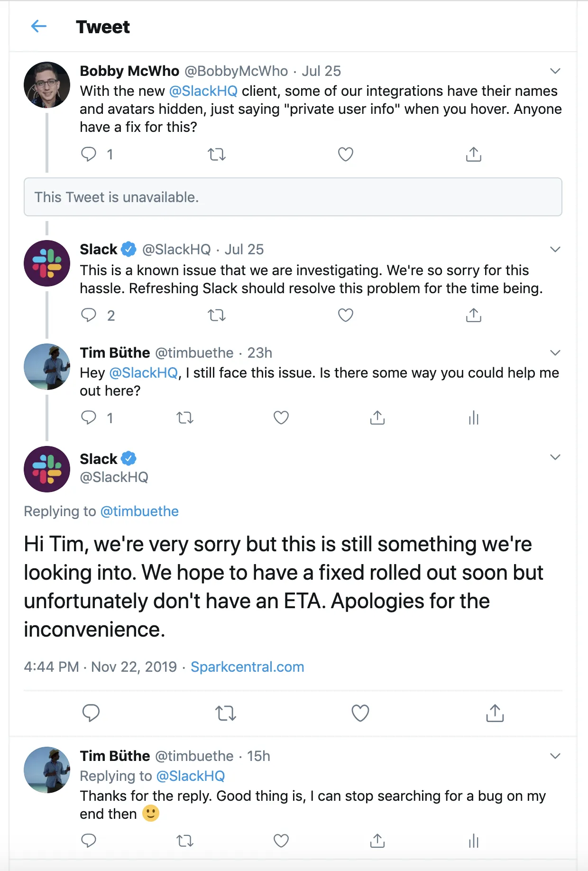Reply to the main Slack tweet
The image size is (588, 871).
tap(91, 713)
